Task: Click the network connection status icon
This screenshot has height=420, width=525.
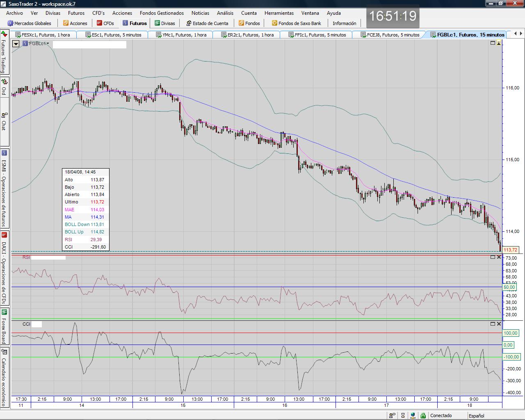Action: click(413, 415)
